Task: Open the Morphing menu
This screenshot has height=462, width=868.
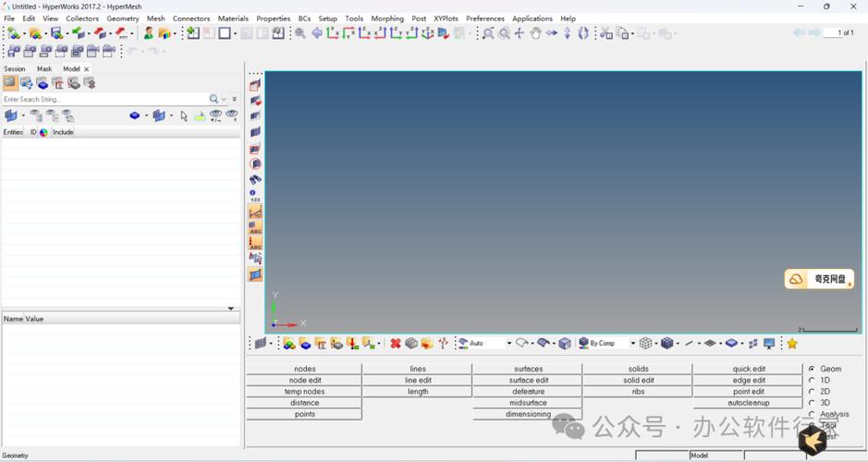Action: tap(387, 18)
